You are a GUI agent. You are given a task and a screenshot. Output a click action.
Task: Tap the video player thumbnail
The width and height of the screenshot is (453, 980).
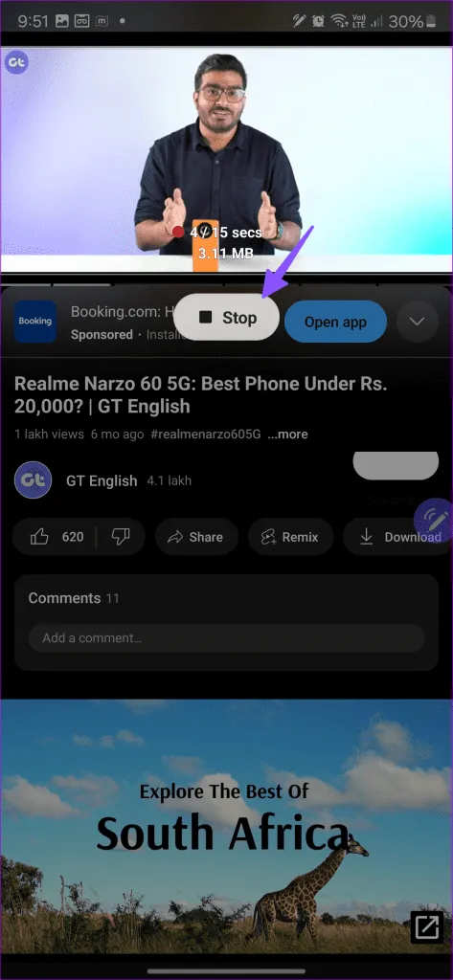pyautogui.click(x=226, y=160)
